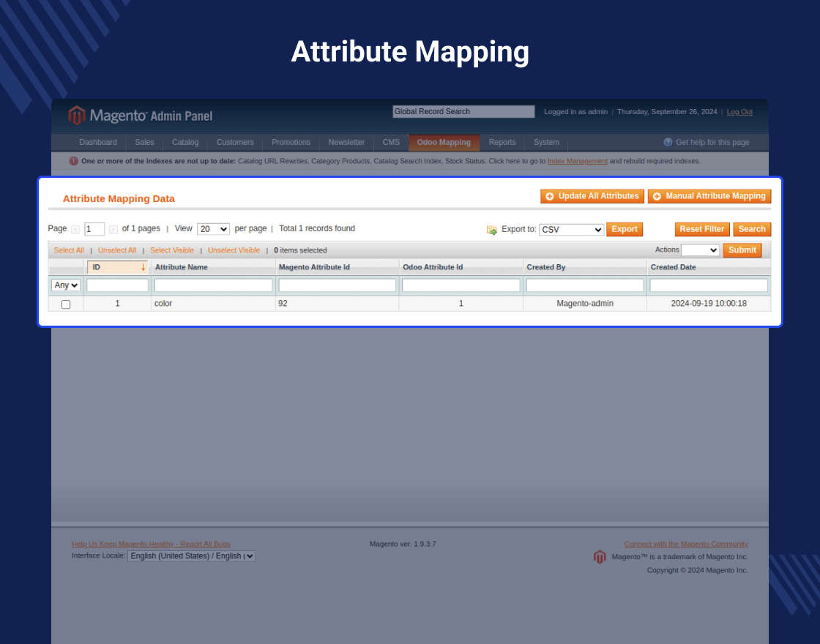This screenshot has width=820, height=644.
Task: Open the Interface Locale dropdown
Action: 191,556
